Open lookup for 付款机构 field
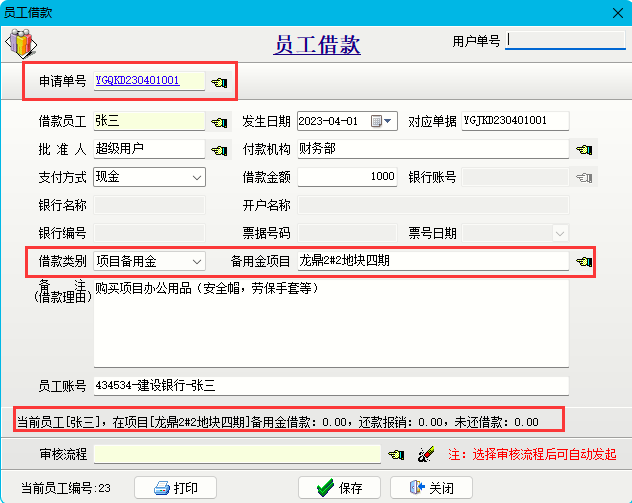This screenshot has width=632, height=503. (584, 150)
